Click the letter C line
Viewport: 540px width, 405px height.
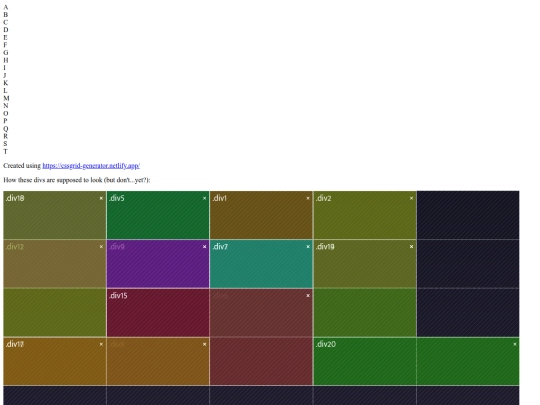[x=6, y=22]
